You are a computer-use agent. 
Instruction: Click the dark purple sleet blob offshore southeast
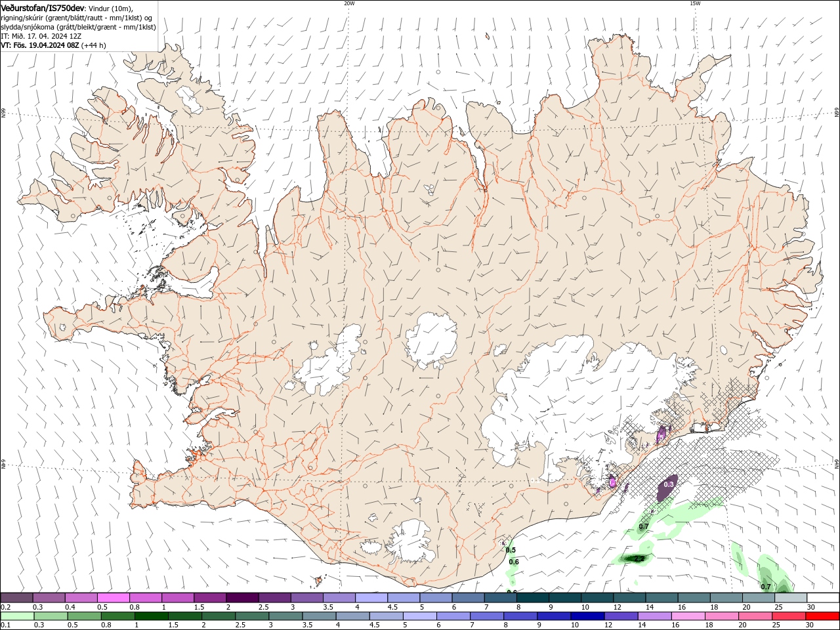669,488
